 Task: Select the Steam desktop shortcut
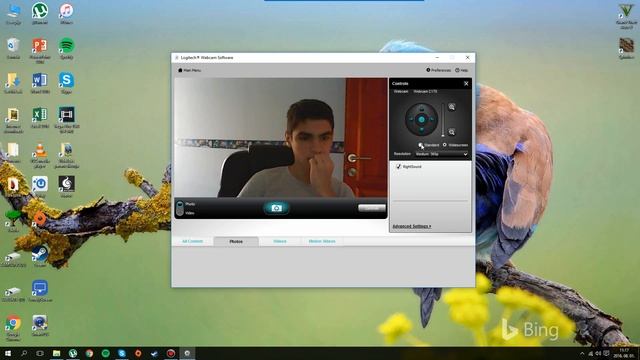[40, 256]
